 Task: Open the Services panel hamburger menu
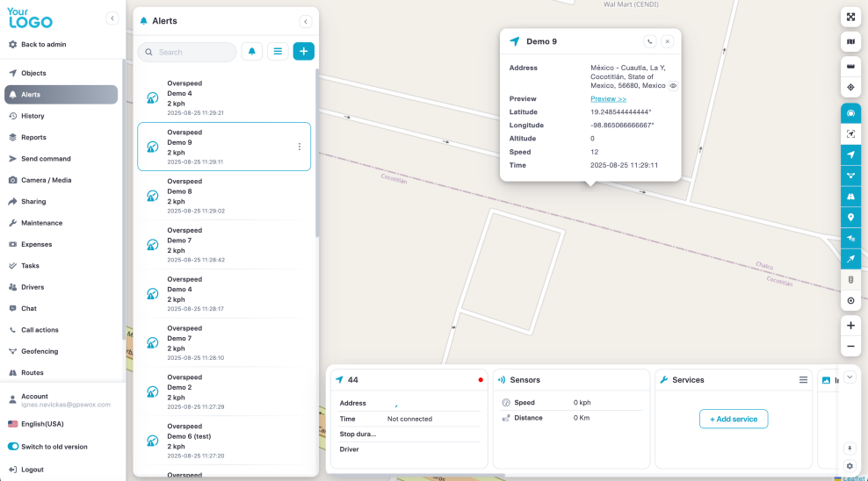pyautogui.click(x=803, y=380)
